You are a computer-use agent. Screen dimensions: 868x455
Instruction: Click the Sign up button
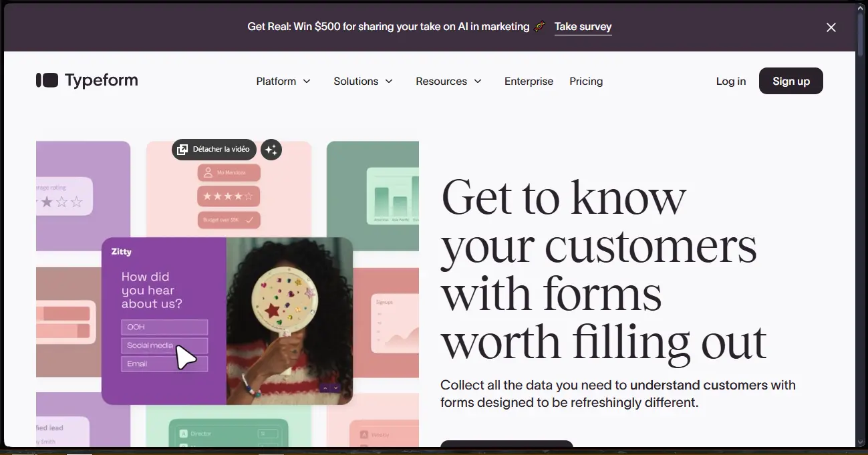791,81
